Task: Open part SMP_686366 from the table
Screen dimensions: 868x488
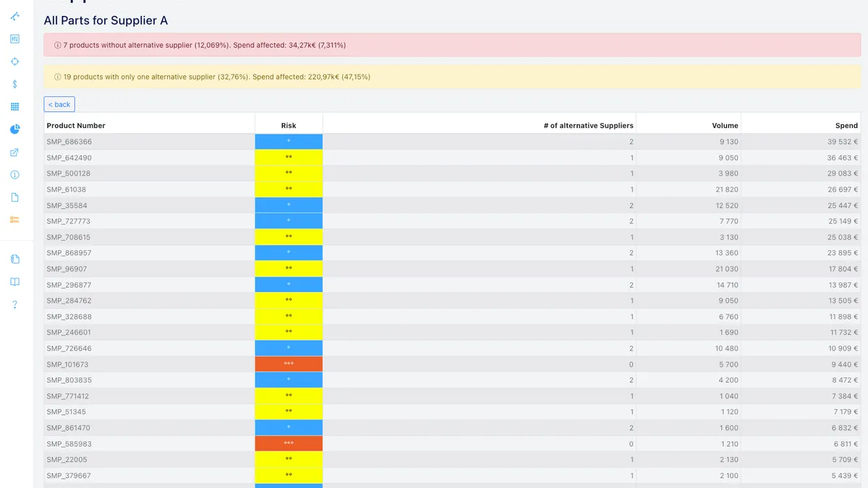Action: (67, 142)
